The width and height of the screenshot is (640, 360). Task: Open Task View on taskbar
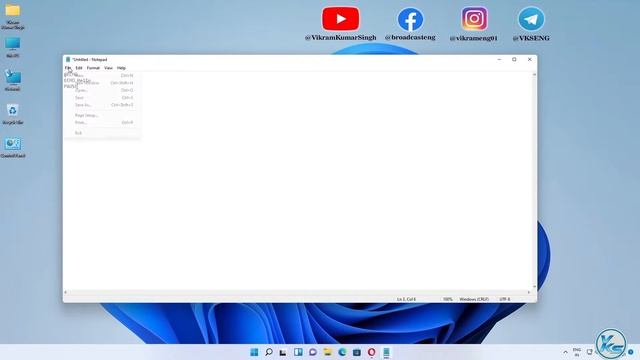tap(283, 352)
